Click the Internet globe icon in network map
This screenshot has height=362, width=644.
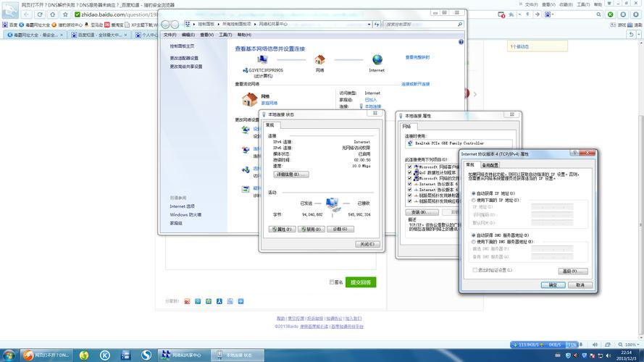(377, 60)
